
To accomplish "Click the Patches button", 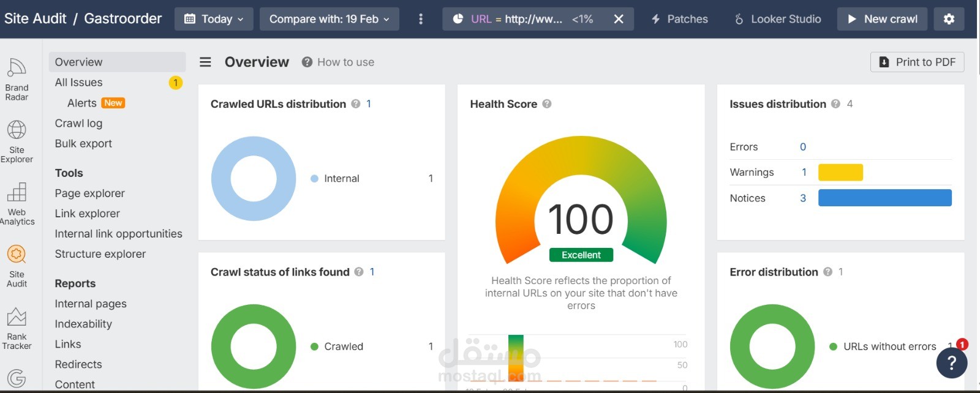I will 679,19.
